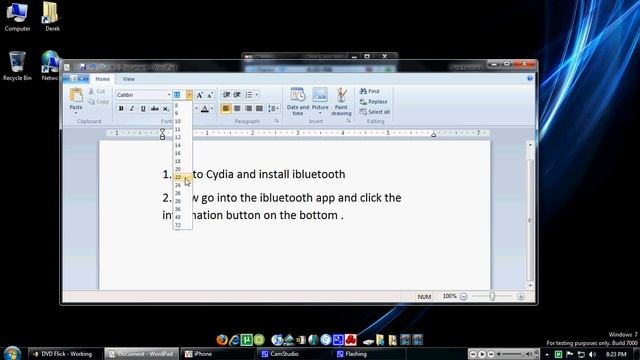Click Select all in Editing group
This screenshot has width=640, height=360.
click(x=375, y=112)
